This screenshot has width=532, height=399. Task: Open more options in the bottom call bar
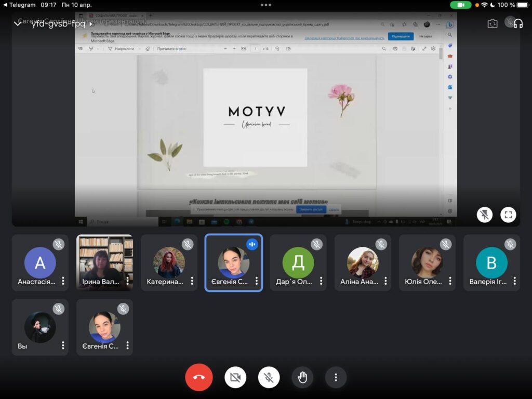[336, 377]
